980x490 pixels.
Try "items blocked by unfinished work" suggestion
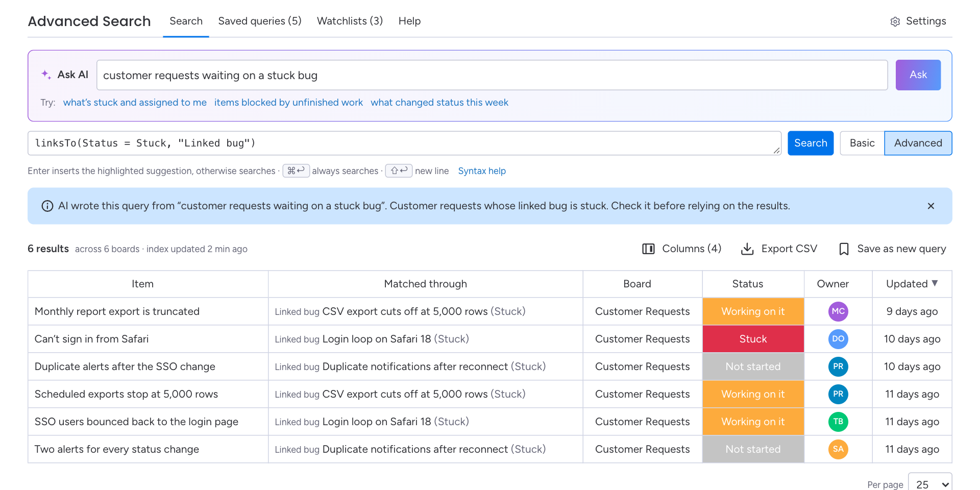coord(288,103)
